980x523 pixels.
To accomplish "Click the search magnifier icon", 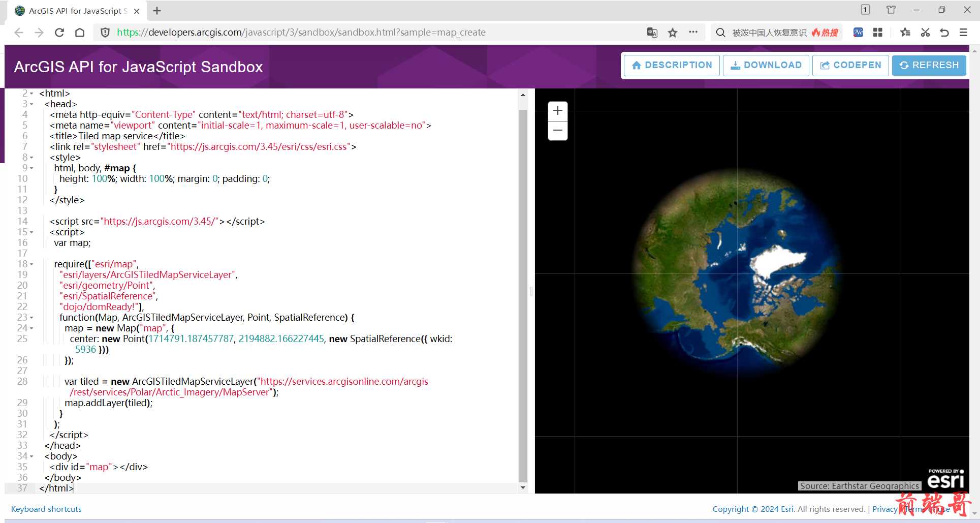I will point(720,33).
